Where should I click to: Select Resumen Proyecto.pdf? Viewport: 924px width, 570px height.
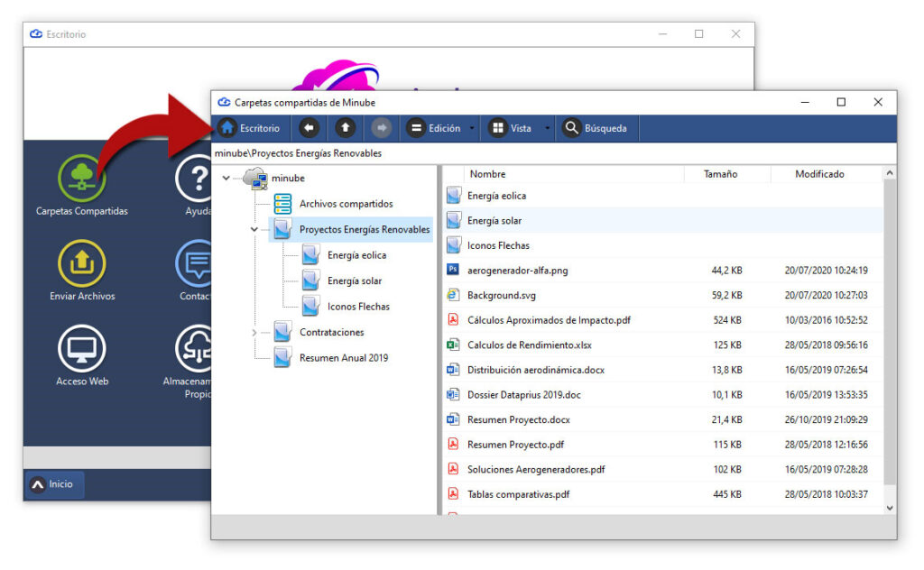tap(663, 445)
